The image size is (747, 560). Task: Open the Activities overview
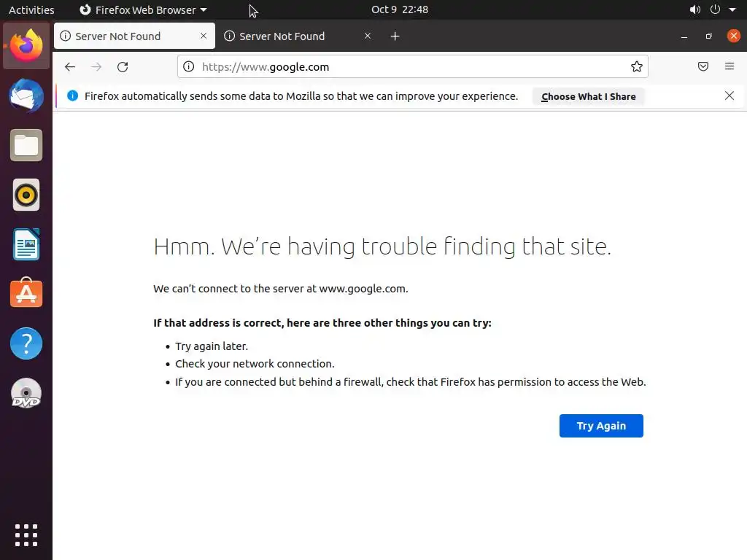tap(31, 9)
